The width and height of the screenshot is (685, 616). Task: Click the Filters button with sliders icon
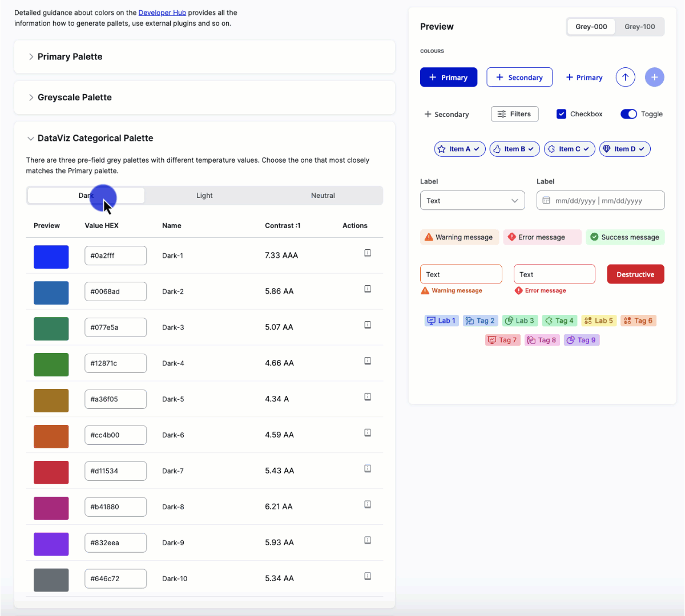tap(514, 114)
